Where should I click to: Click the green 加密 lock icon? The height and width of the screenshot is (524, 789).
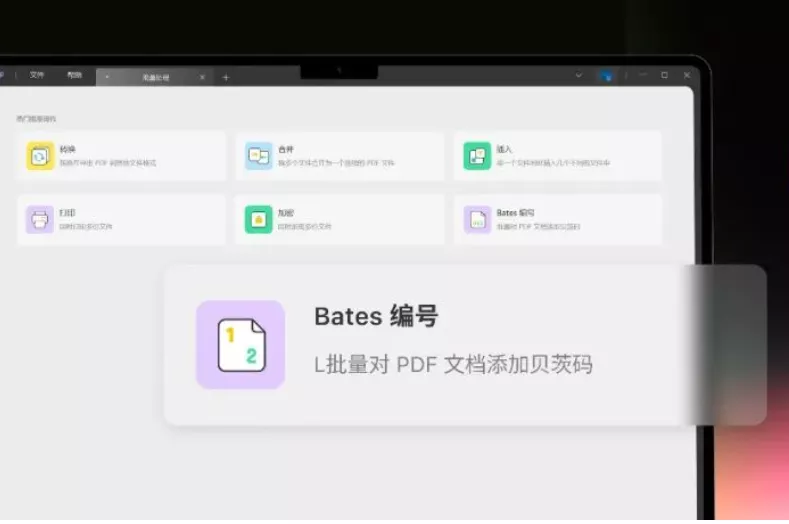pos(259,219)
